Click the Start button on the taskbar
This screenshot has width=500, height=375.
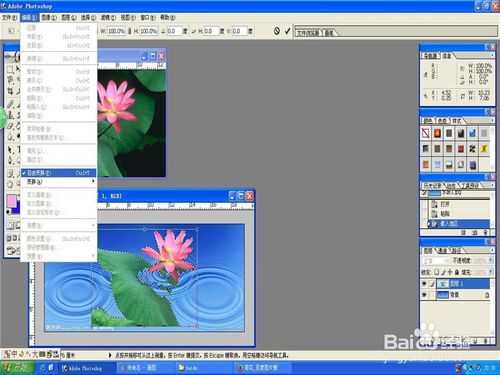[x=17, y=368]
